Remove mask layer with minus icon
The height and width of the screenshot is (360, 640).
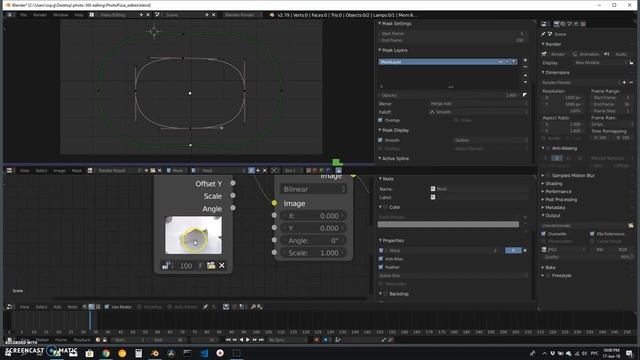pyautogui.click(x=525, y=67)
